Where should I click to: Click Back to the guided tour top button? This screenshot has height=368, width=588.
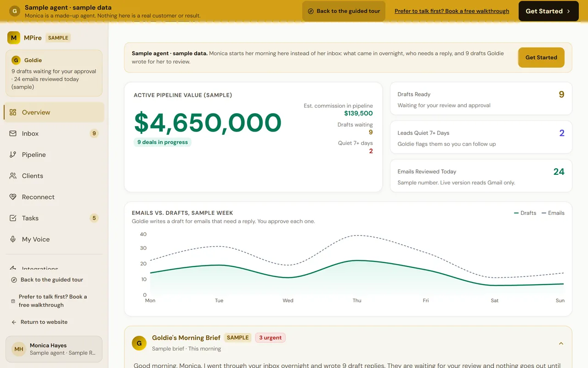pyautogui.click(x=344, y=11)
